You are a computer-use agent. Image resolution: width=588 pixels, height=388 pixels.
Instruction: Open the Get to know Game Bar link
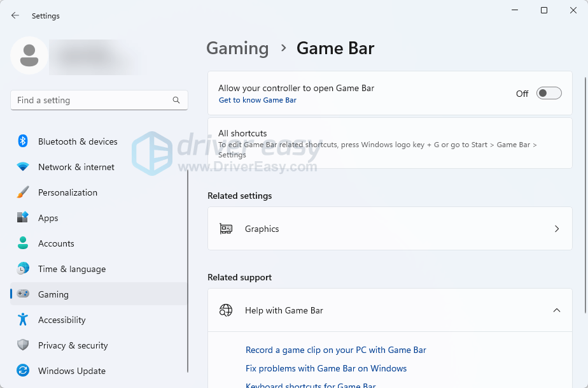pos(257,100)
